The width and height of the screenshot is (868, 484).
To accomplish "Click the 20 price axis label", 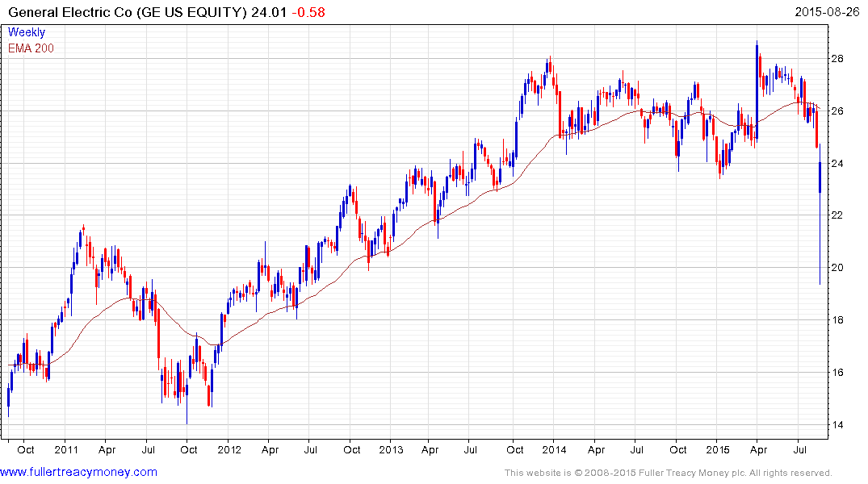I will click(837, 268).
